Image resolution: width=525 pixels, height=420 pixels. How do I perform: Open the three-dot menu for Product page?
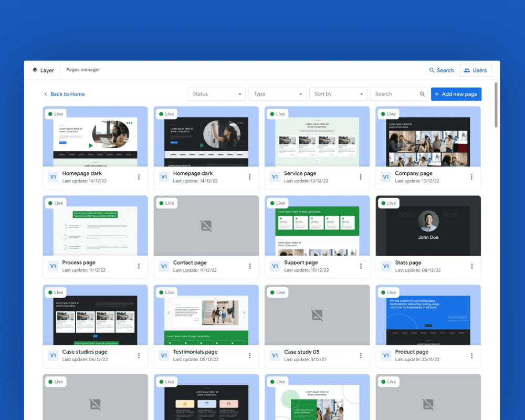(x=471, y=355)
